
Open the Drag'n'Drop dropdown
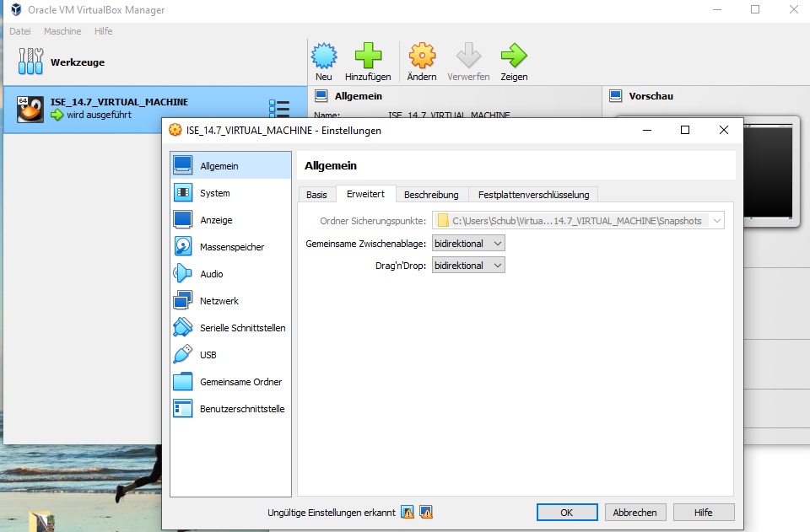tap(468, 266)
